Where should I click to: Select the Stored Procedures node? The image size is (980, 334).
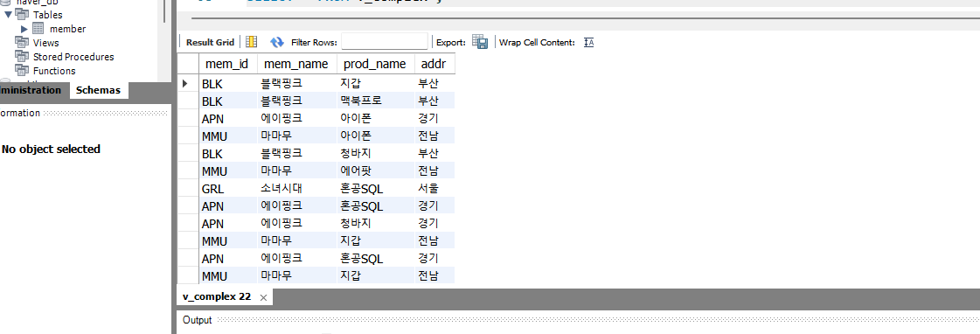click(x=73, y=56)
